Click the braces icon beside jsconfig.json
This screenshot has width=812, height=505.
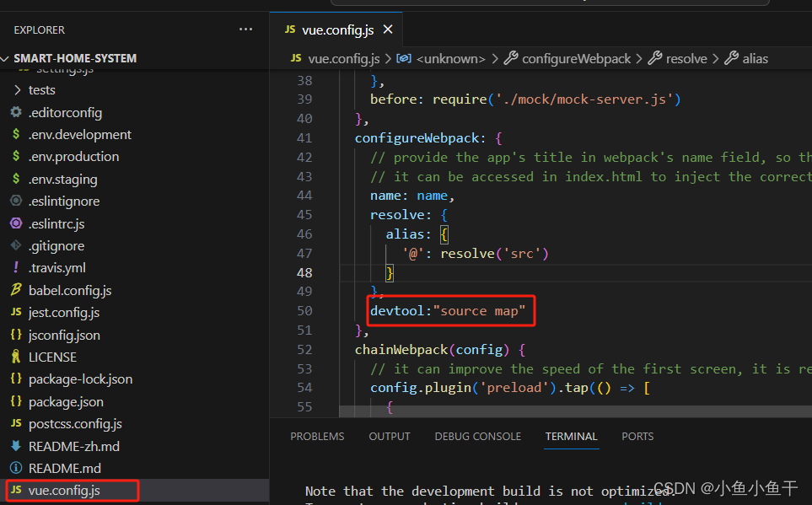(16, 335)
